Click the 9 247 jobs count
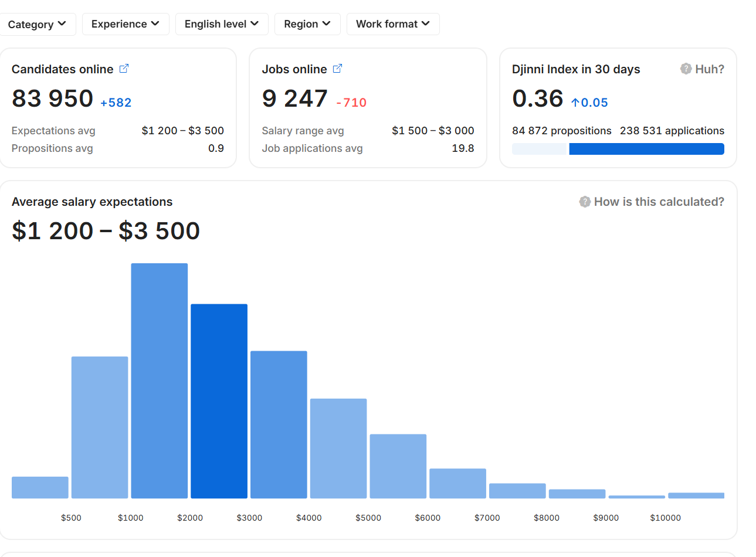 click(295, 99)
